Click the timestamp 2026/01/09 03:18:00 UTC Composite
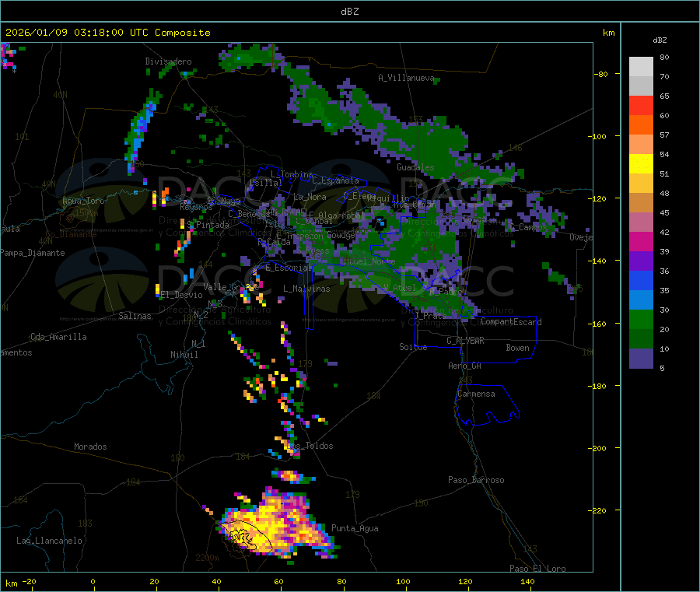 (x=107, y=33)
